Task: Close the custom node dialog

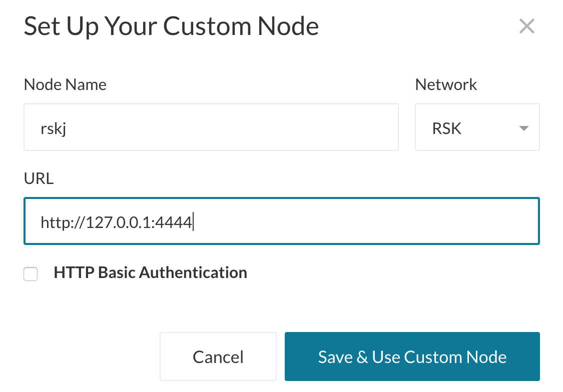Action: click(x=526, y=26)
